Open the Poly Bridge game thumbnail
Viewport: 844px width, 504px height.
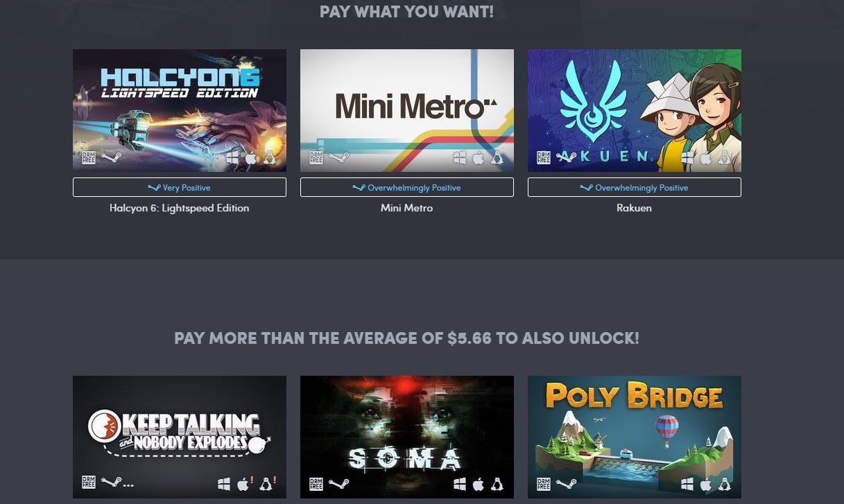(635, 437)
